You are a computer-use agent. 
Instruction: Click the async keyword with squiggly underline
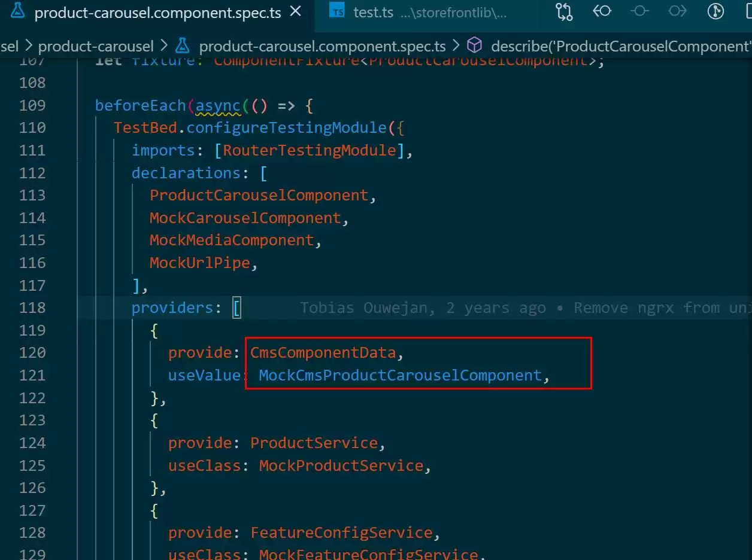coord(218,106)
